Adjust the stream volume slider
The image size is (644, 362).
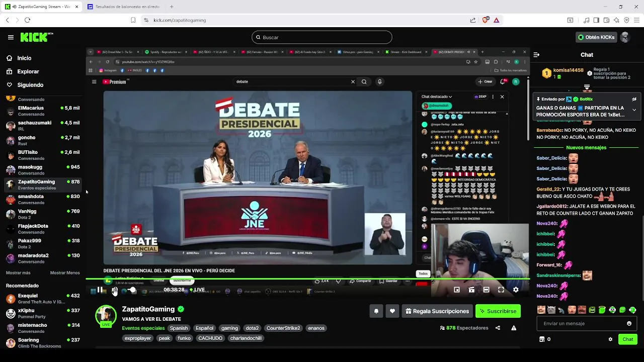point(132,290)
